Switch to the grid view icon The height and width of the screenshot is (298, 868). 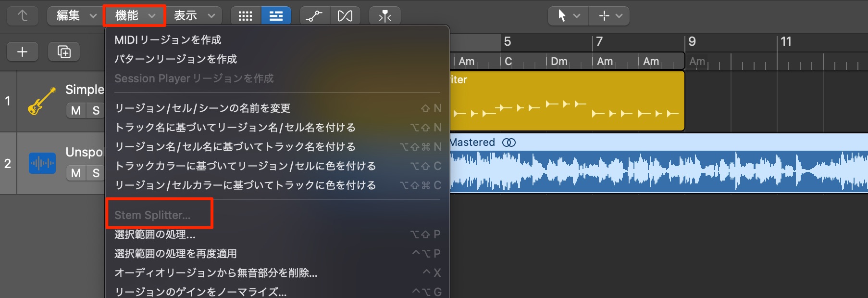coord(246,15)
